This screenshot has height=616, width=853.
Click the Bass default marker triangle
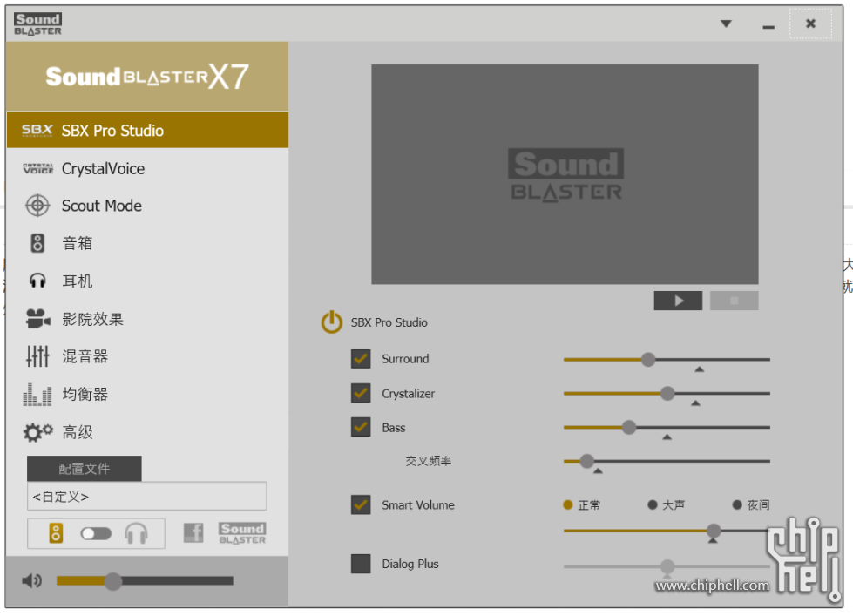tap(667, 437)
